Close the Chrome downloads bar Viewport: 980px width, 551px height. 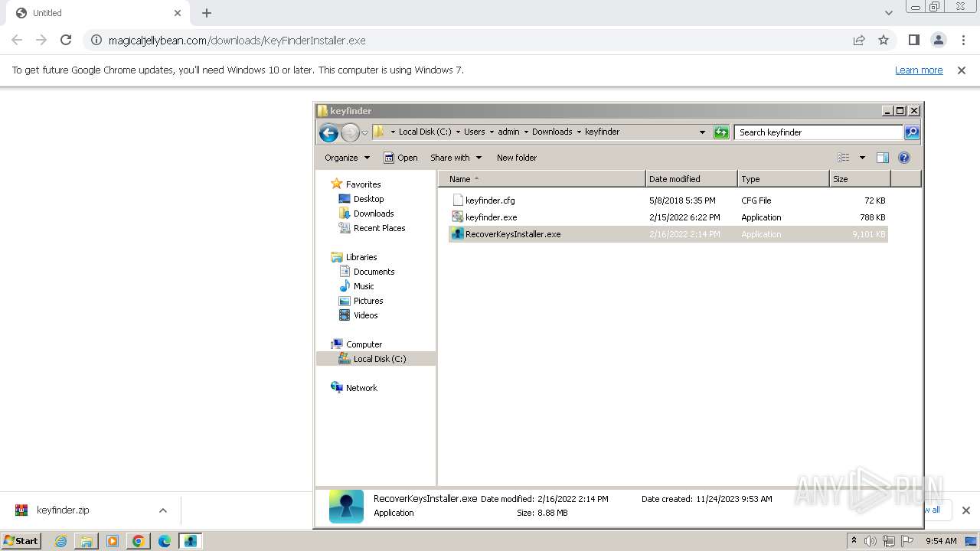[966, 510]
